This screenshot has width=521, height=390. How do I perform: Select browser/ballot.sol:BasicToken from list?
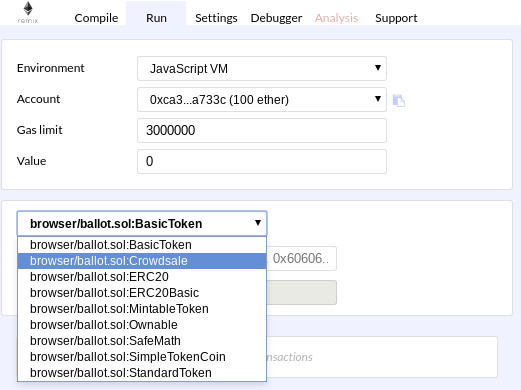point(142,245)
